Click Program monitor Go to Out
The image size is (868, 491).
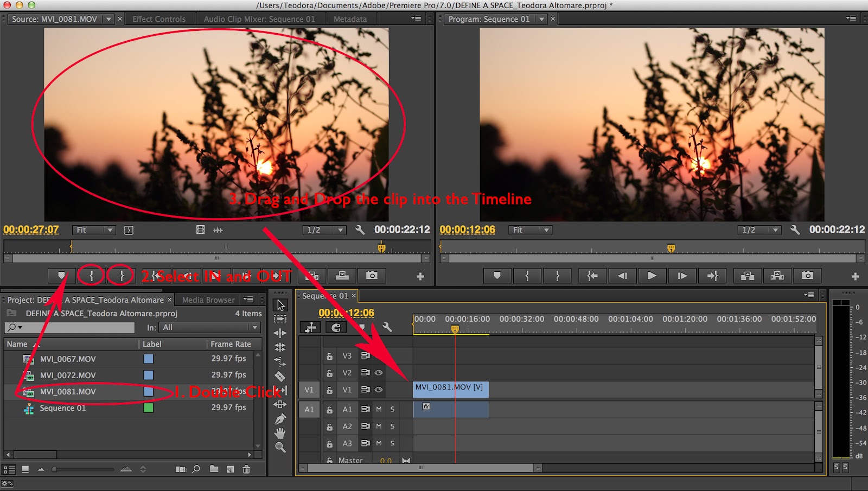click(x=712, y=276)
